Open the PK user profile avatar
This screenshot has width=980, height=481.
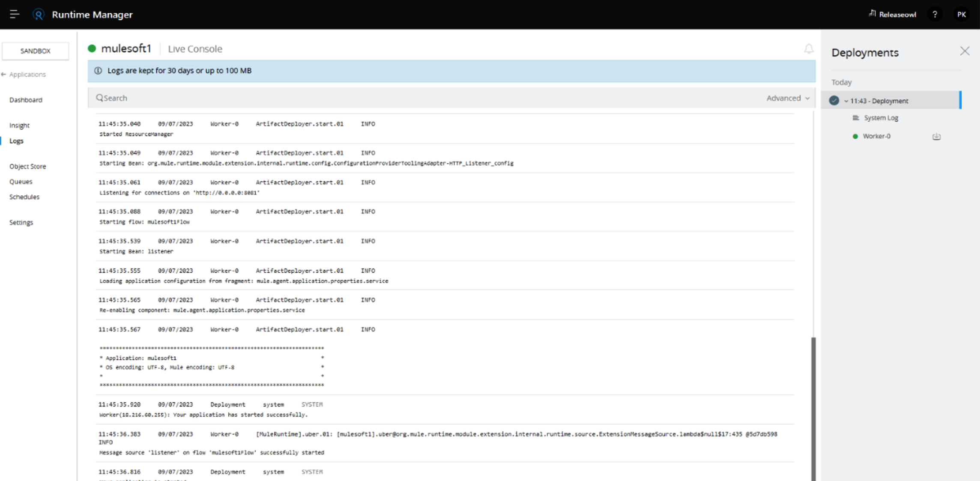(962, 15)
